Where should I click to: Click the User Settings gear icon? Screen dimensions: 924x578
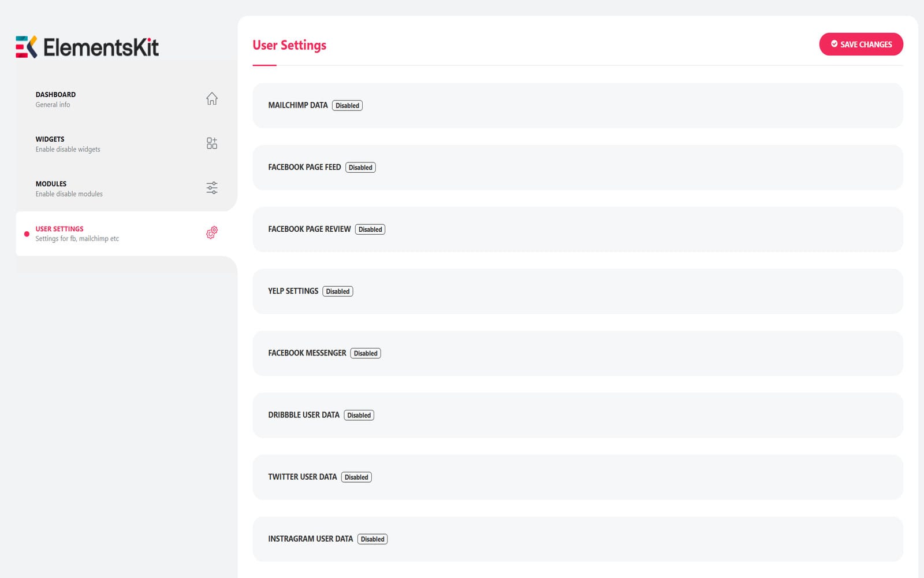coord(212,232)
